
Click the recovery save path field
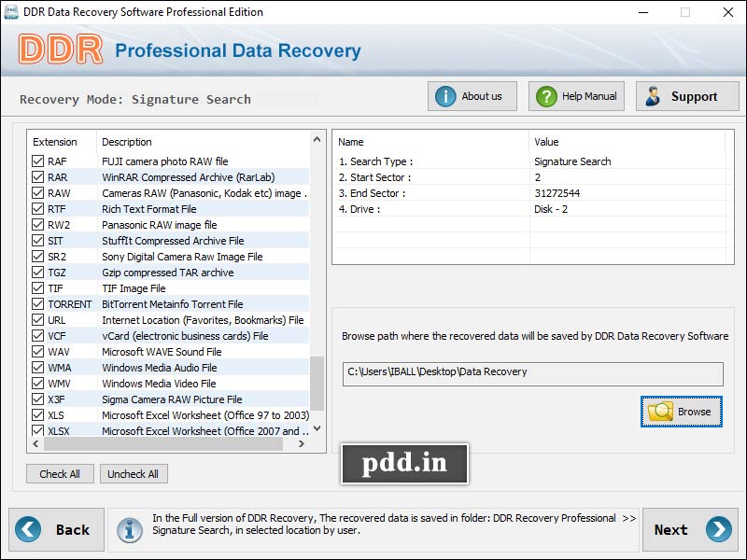click(x=532, y=372)
